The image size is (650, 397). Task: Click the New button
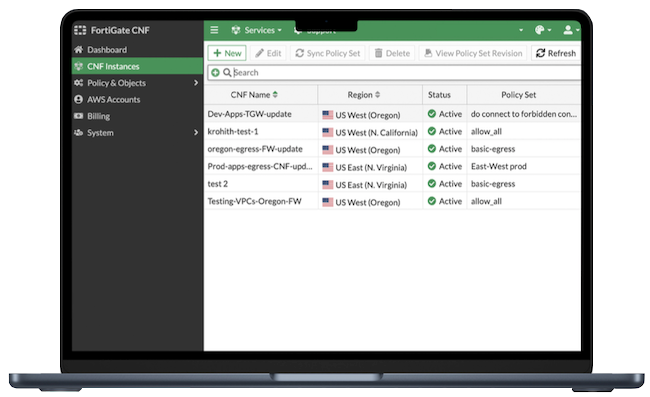point(227,53)
